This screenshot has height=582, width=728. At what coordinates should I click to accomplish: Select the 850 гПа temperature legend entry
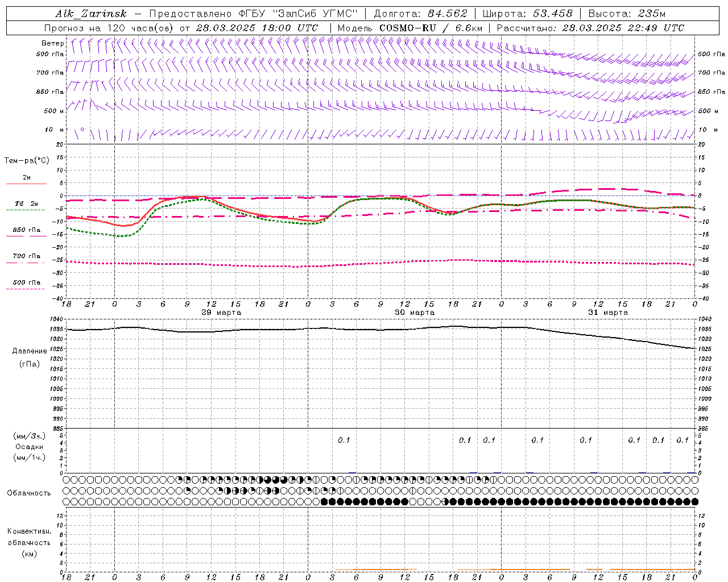[x=27, y=230]
